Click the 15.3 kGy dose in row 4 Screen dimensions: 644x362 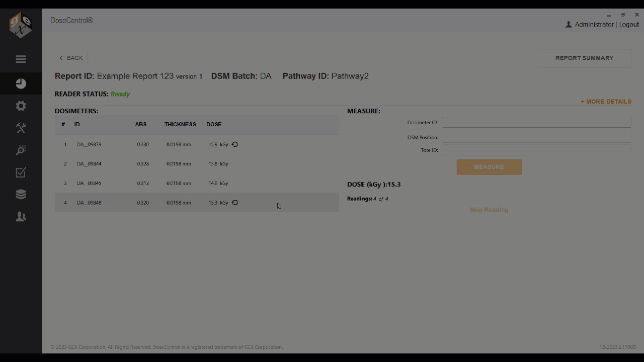(x=218, y=203)
